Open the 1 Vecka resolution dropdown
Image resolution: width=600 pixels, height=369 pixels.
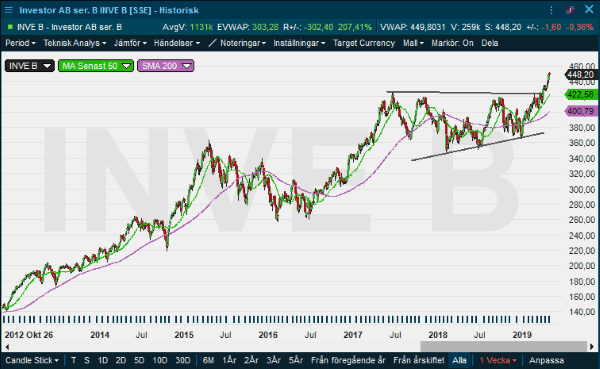[498, 360]
